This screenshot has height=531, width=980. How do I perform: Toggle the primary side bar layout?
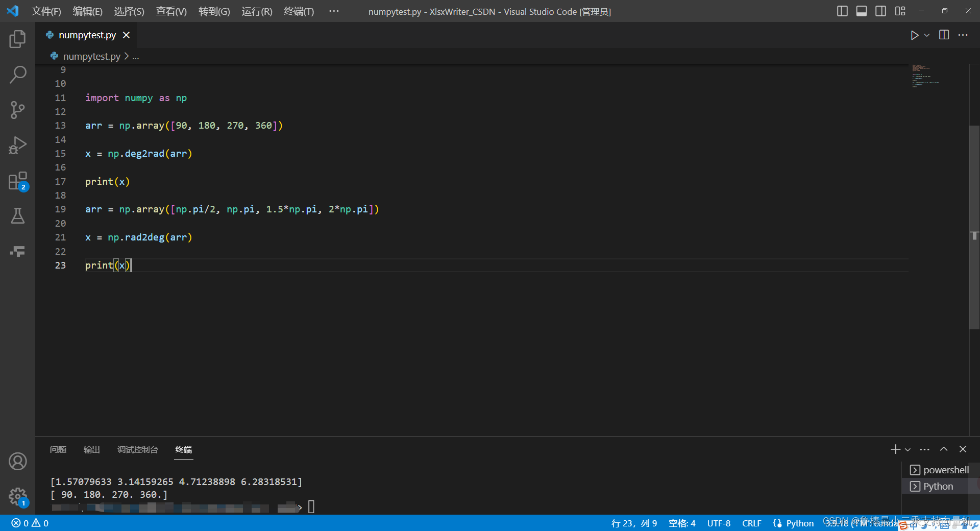click(842, 11)
